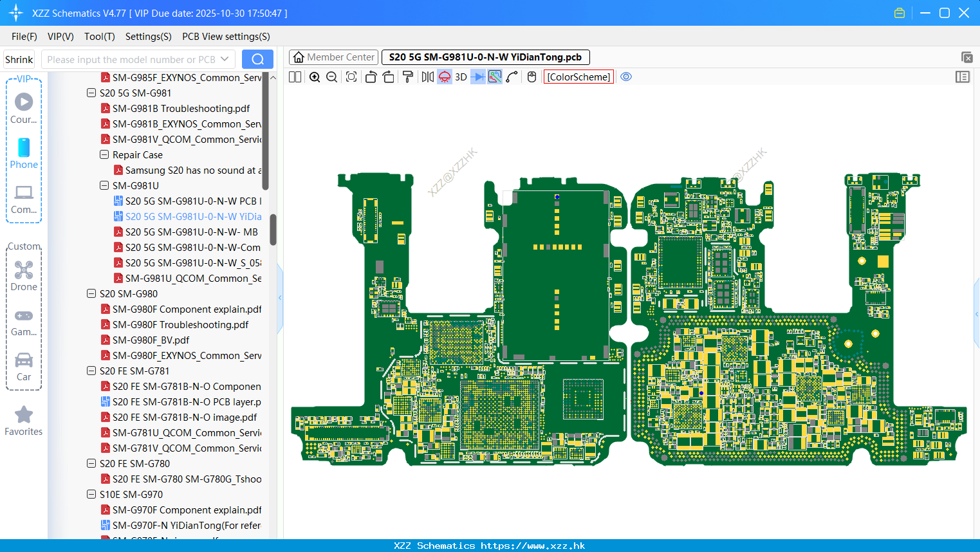The height and width of the screenshot is (552, 980).
Task: Fit the PCB board to the window
Action: point(351,77)
